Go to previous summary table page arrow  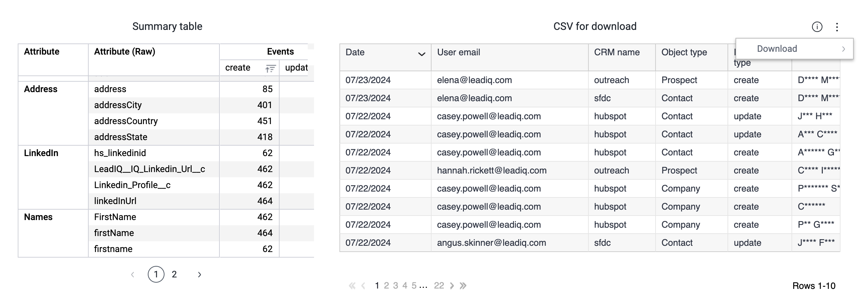pos(132,275)
